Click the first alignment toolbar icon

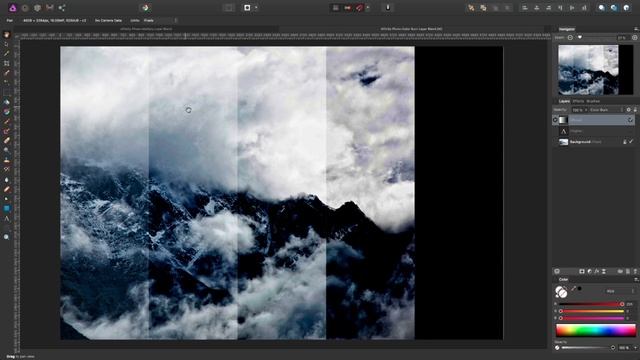tap(524, 8)
